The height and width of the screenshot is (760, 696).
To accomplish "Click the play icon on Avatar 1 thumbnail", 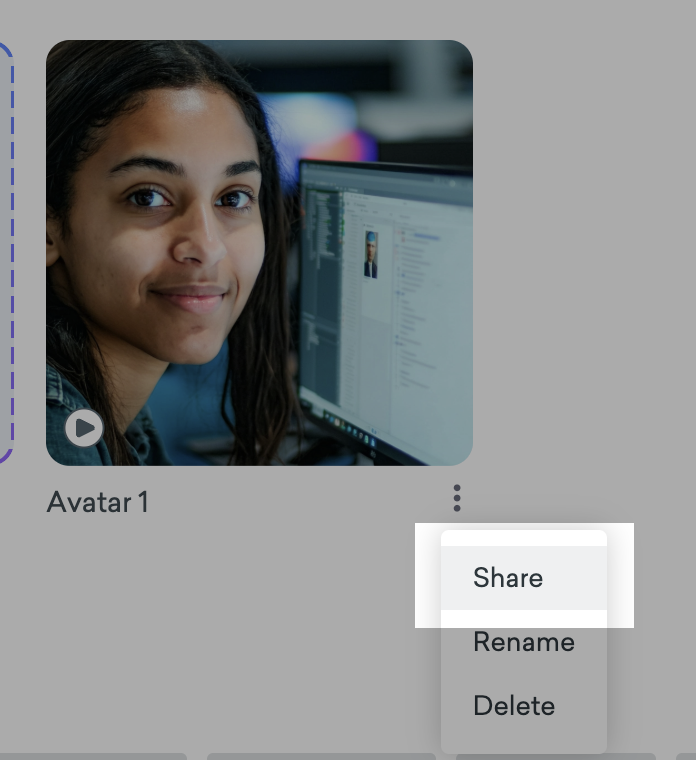I will coord(84,429).
